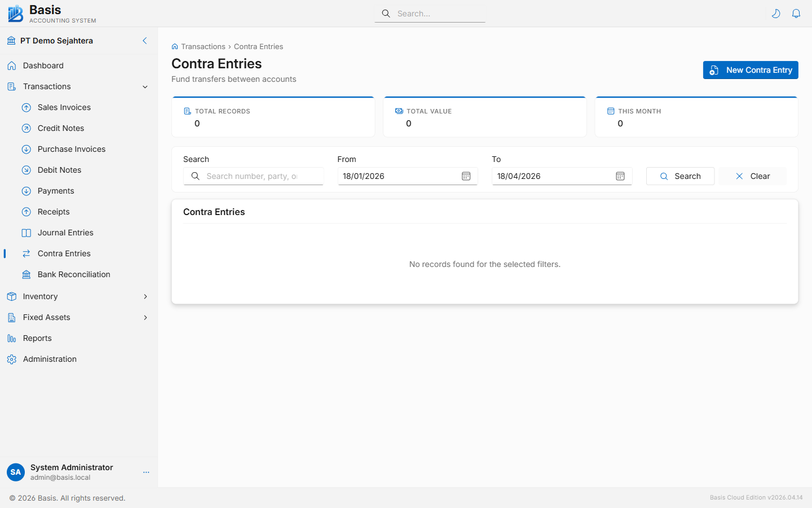Navigate to Sales Invoices
The height and width of the screenshot is (508, 812).
tap(64, 107)
